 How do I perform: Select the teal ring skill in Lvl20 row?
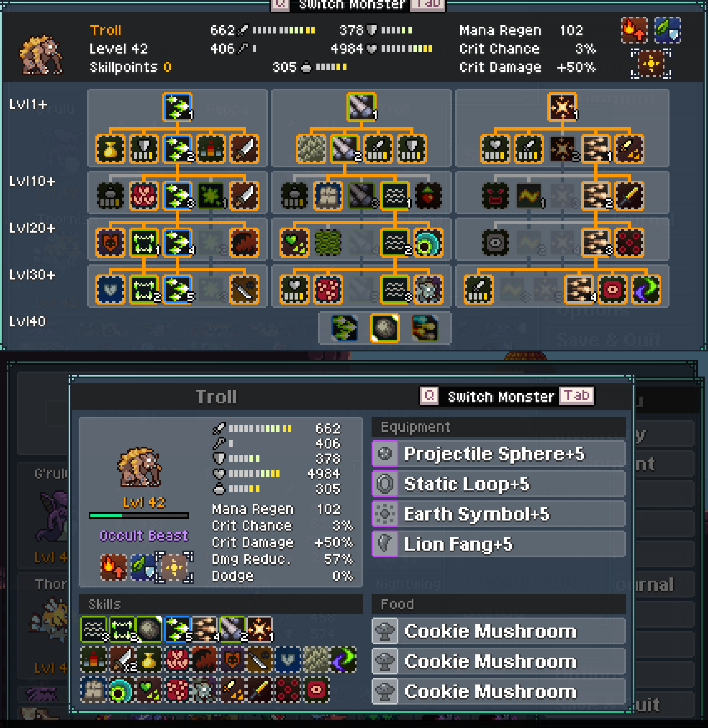(428, 242)
